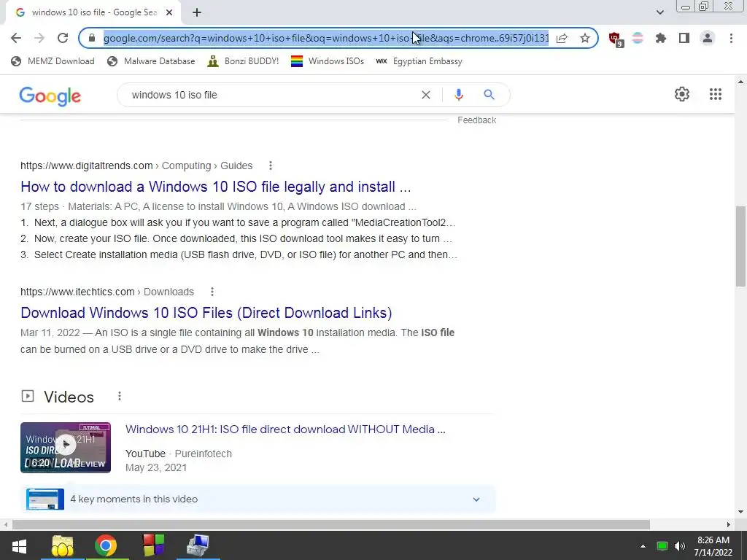Play the Windows 10 21H1 video thumbnail
Screen dimensions: 747x560
65,447
